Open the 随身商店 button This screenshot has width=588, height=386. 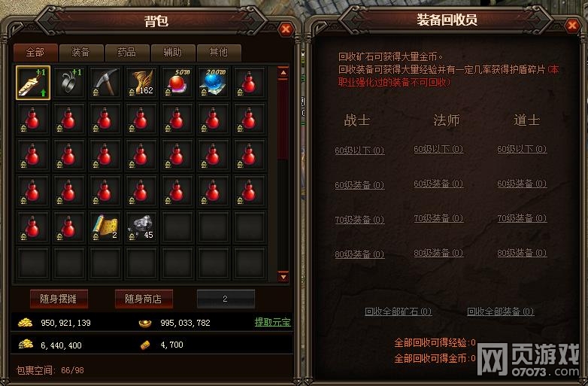click(144, 299)
